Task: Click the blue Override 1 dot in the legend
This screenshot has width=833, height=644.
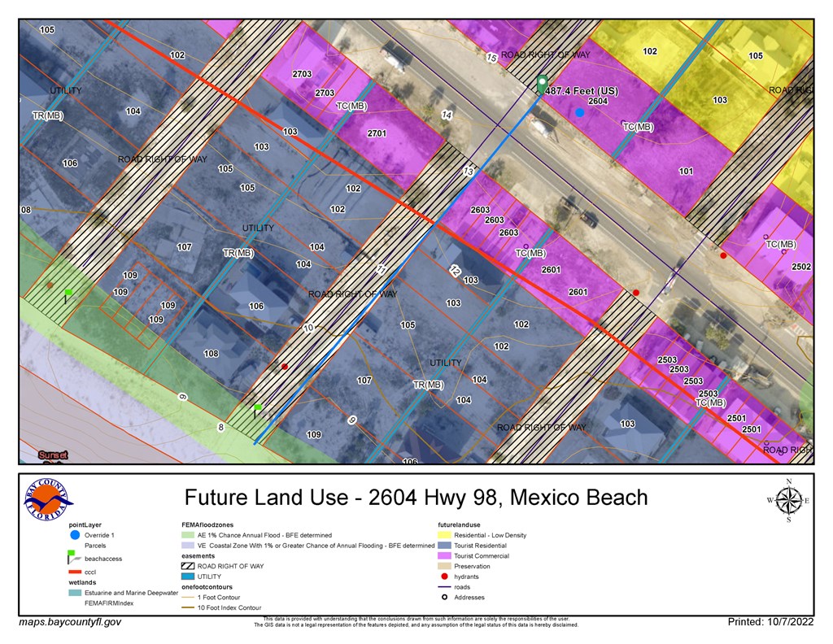Action: tap(74, 535)
